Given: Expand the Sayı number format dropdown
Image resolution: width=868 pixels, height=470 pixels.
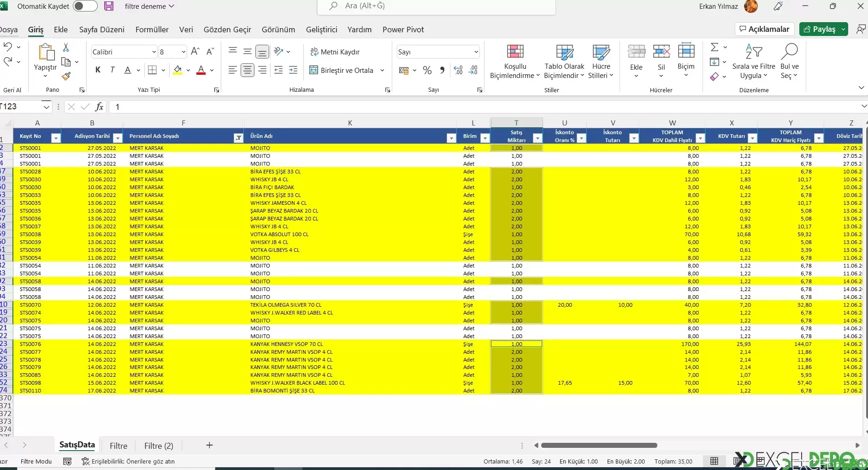Looking at the screenshot, I should click(x=476, y=52).
